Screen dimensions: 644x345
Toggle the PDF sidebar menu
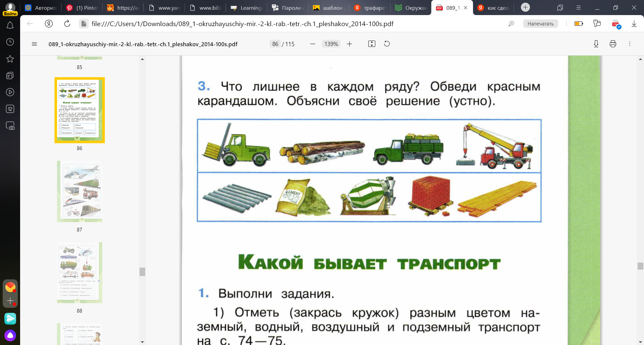34,44
